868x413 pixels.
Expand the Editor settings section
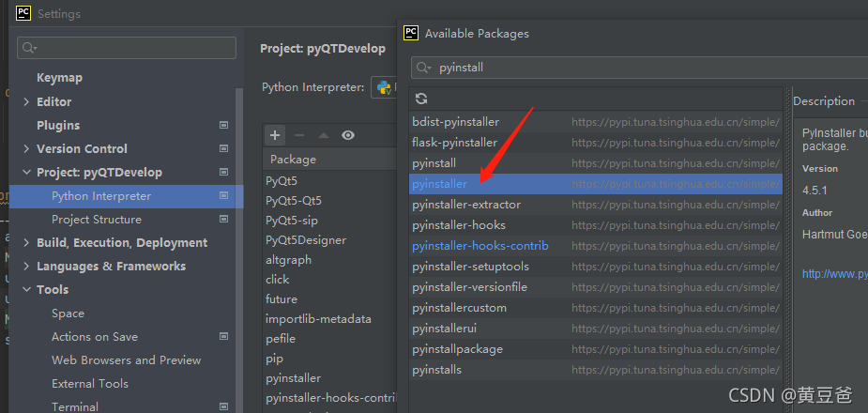coord(26,101)
